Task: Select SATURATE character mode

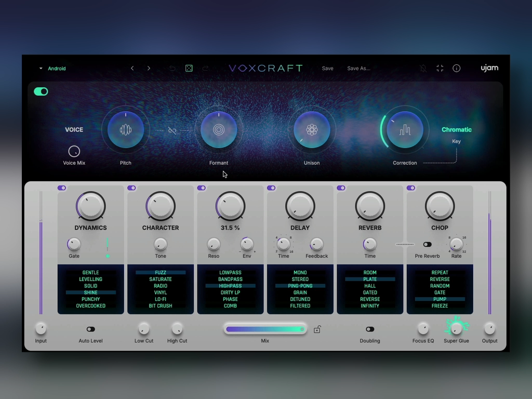Action: (161, 279)
